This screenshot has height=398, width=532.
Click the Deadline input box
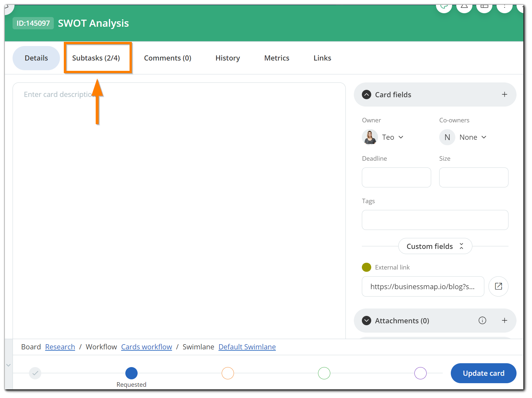tap(396, 177)
